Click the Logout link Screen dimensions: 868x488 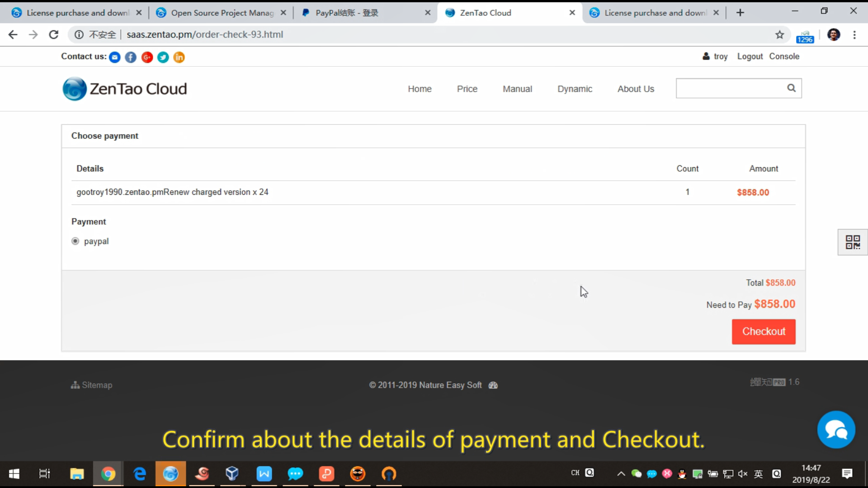pyautogui.click(x=750, y=56)
